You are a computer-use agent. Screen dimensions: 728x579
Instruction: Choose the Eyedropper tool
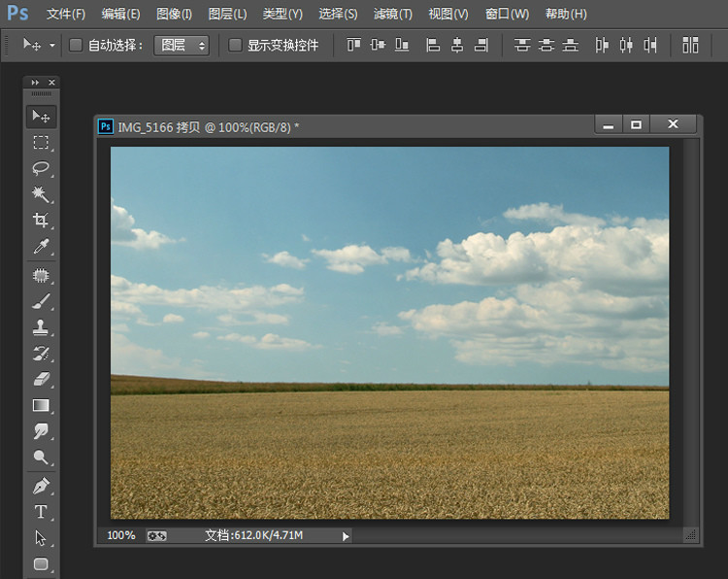pos(41,247)
